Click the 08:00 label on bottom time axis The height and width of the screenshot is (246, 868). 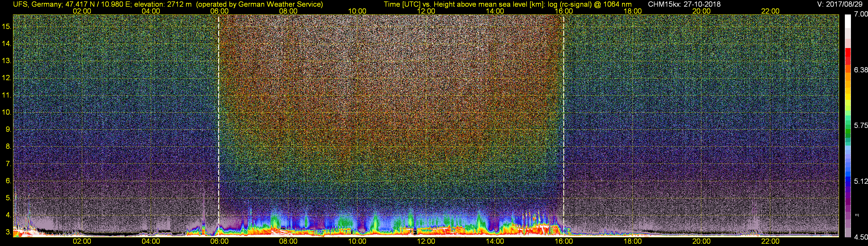click(288, 241)
